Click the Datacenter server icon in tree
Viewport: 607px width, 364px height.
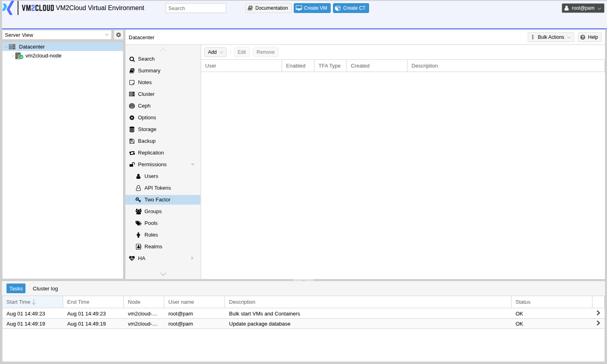12,47
